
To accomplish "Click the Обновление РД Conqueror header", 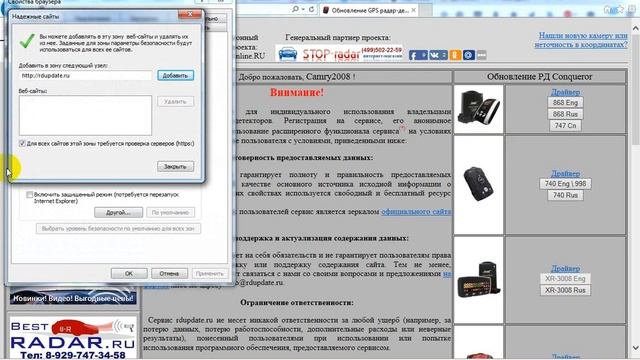I will point(539,77).
